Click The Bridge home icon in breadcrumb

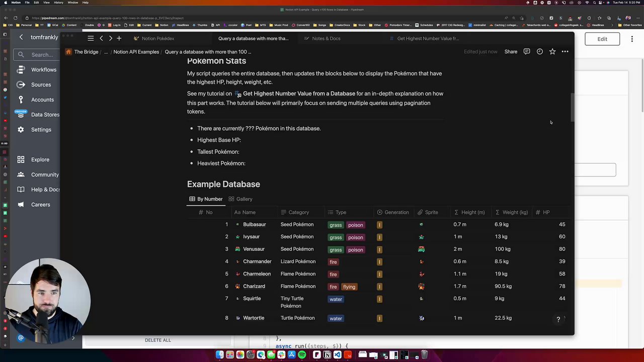[68, 52]
